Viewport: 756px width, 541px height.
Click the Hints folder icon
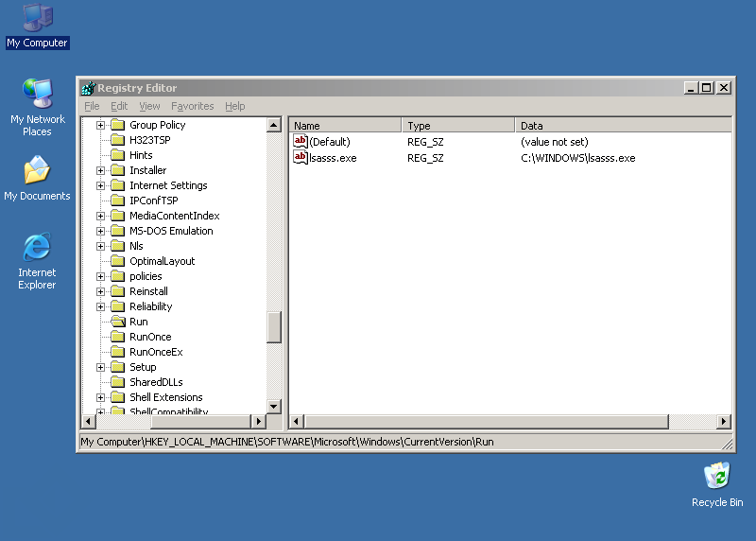pyautogui.click(x=117, y=155)
